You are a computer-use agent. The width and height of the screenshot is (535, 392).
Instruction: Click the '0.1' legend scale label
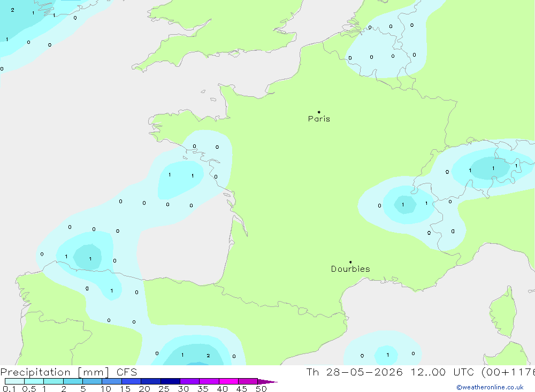coord(9,389)
